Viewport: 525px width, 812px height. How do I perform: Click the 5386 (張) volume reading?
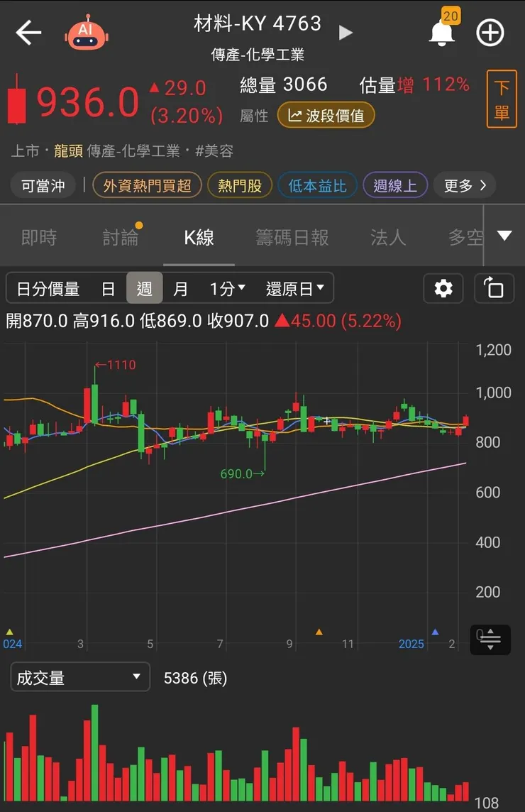[195, 678]
